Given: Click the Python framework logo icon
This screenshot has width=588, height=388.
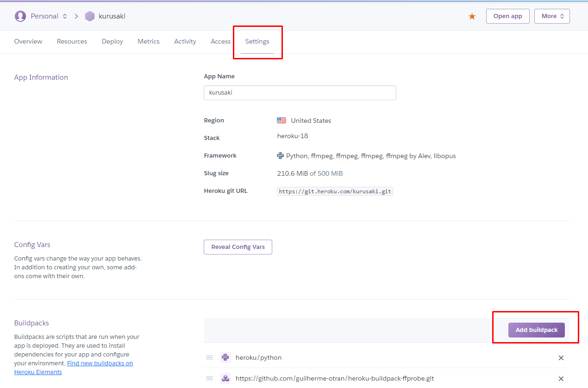Looking at the screenshot, I should click(x=281, y=156).
